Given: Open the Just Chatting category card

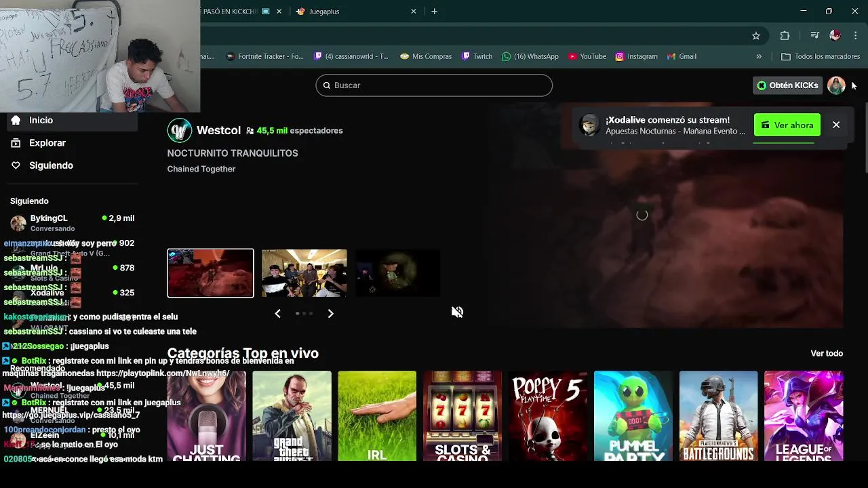Looking at the screenshot, I should pos(207,416).
